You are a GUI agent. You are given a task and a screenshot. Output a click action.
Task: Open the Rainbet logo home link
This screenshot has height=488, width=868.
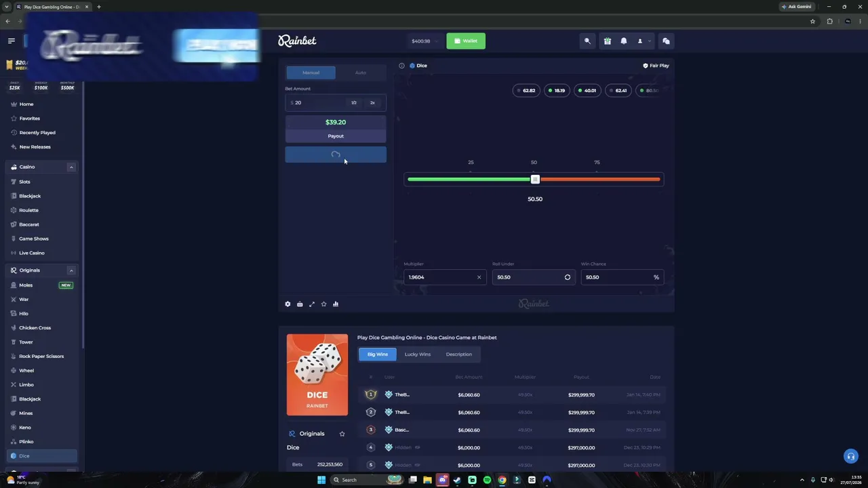click(297, 41)
